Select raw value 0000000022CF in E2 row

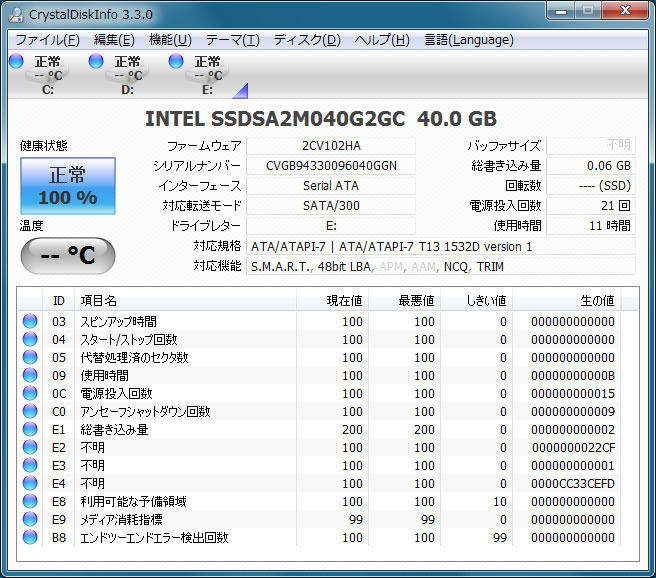coord(573,448)
